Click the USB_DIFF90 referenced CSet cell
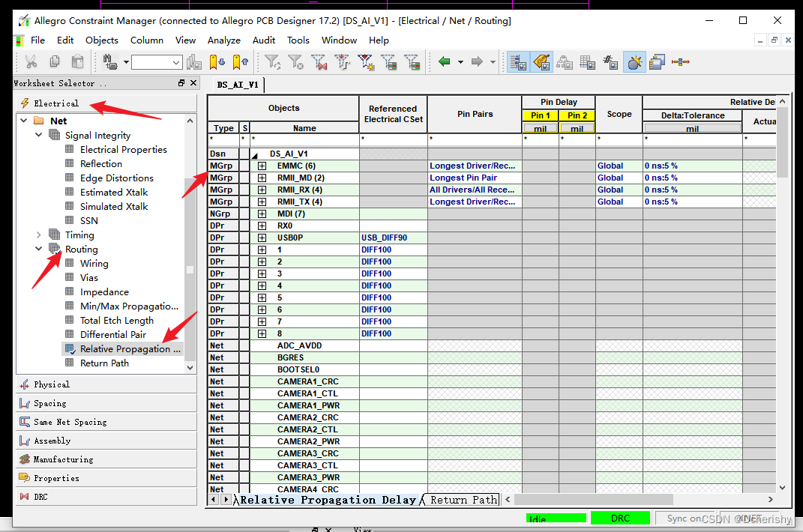 [394, 238]
